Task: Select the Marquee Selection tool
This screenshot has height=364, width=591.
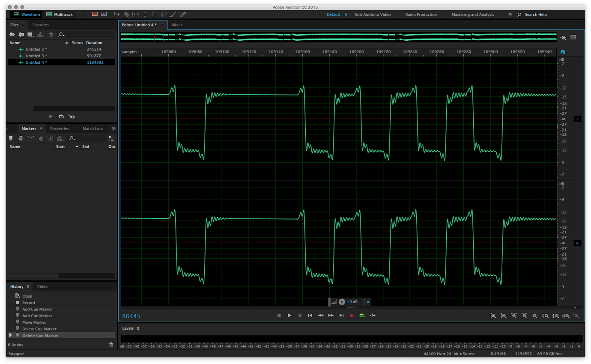Action: click(154, 14)
